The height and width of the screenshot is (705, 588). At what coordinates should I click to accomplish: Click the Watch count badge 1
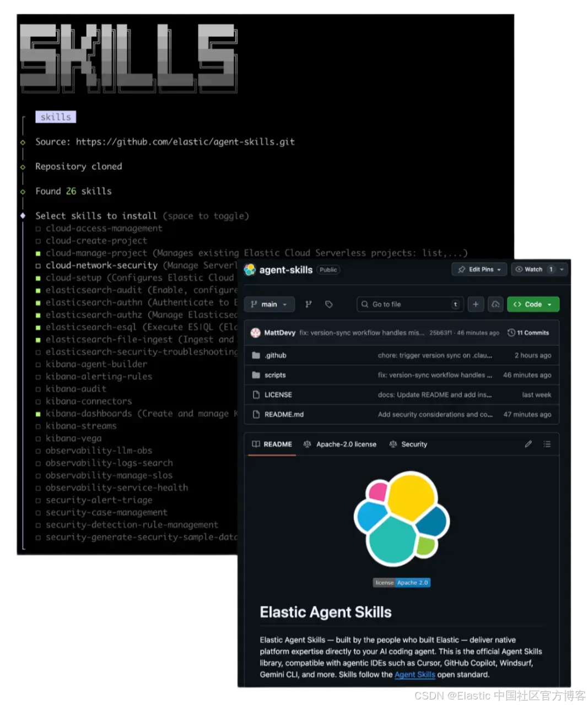(x=551, y=269)
